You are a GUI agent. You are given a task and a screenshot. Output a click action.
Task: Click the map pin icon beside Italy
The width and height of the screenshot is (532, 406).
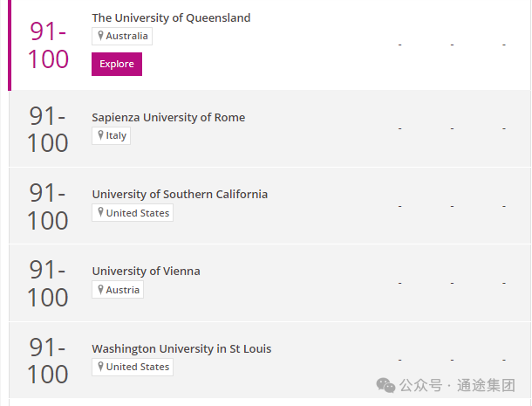[x=100, y=135]
